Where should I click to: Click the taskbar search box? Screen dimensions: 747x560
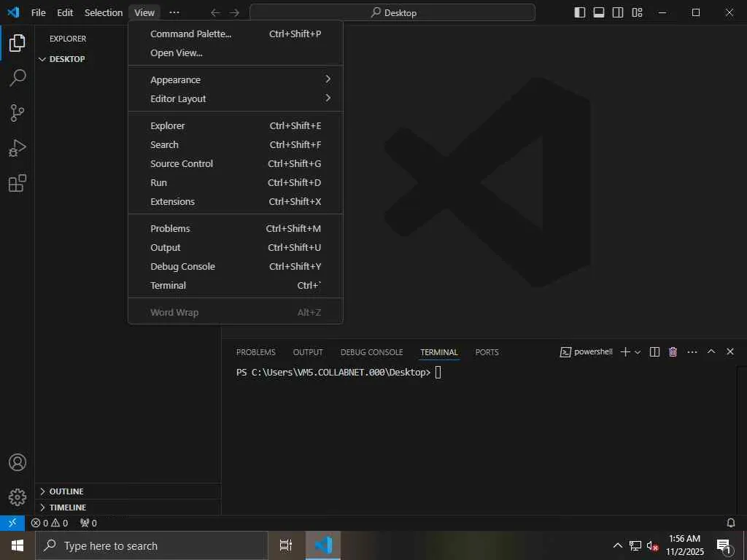tap(152, 545)
